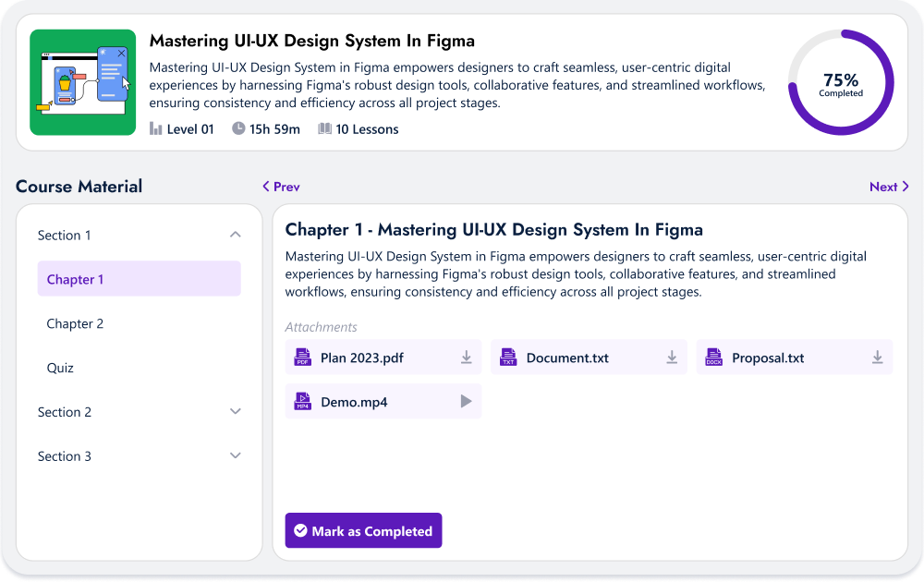
Task: Expand Section 3 chevron
Action: click(x=235, y=456)
